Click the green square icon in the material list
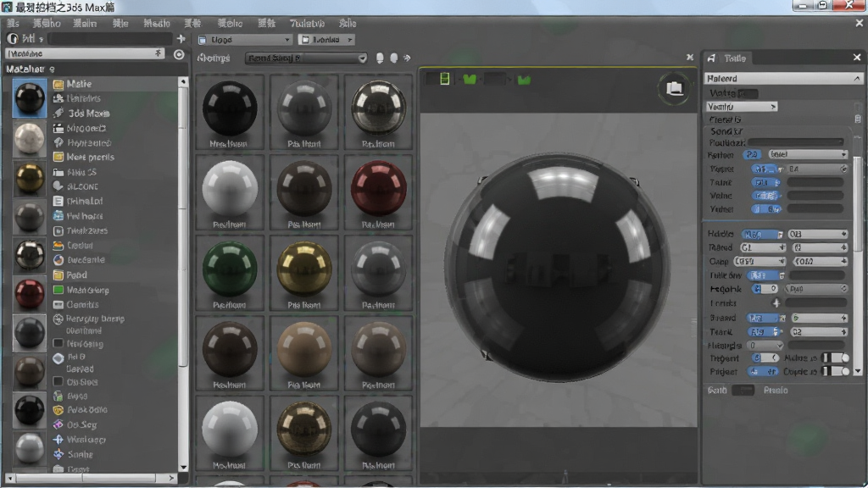 [58, 290]
